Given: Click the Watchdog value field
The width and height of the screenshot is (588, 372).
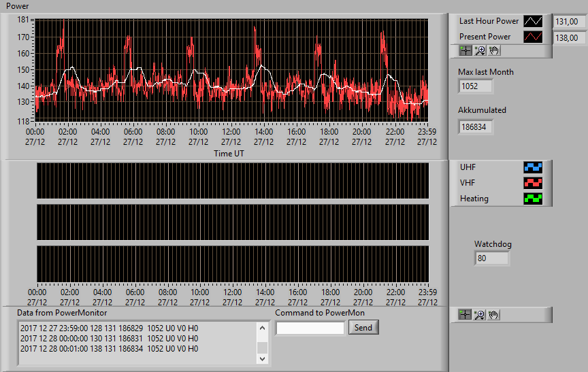Looking at the screenshot, I should point(491,258).
